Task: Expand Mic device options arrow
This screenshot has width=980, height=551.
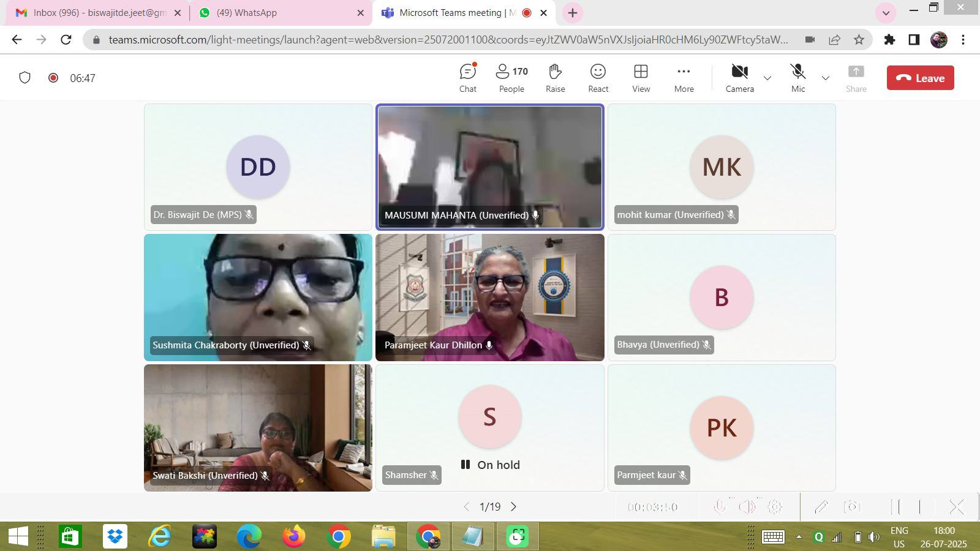Action: point(825,78)
